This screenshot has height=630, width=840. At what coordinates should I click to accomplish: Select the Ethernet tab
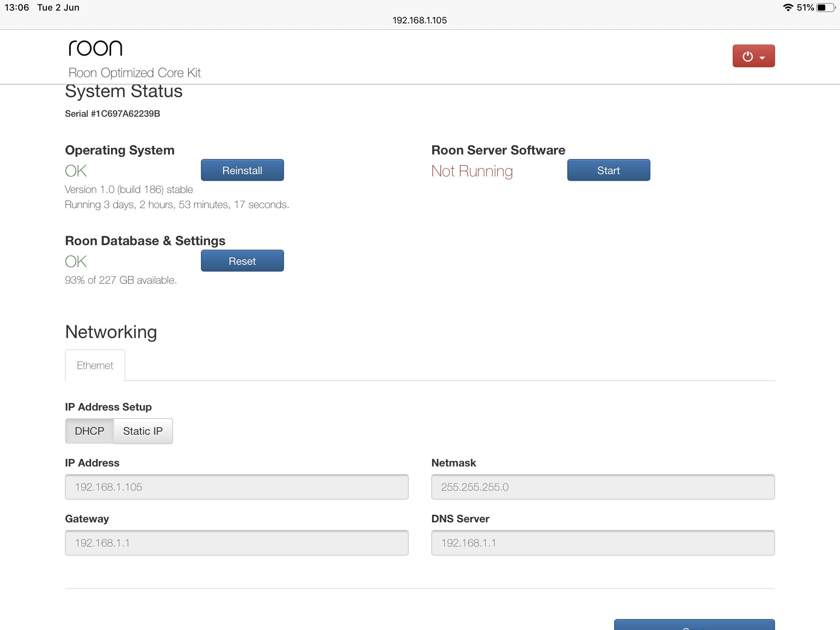click(x=95, y=365)
